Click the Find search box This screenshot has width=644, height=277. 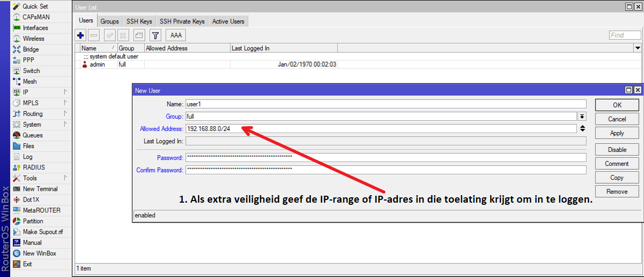coord(625,35)
